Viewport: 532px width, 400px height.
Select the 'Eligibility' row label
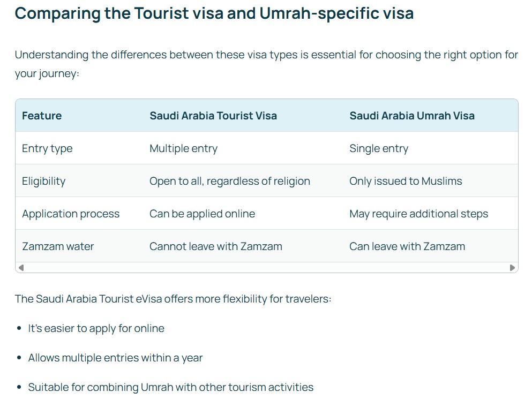point(43,181)
